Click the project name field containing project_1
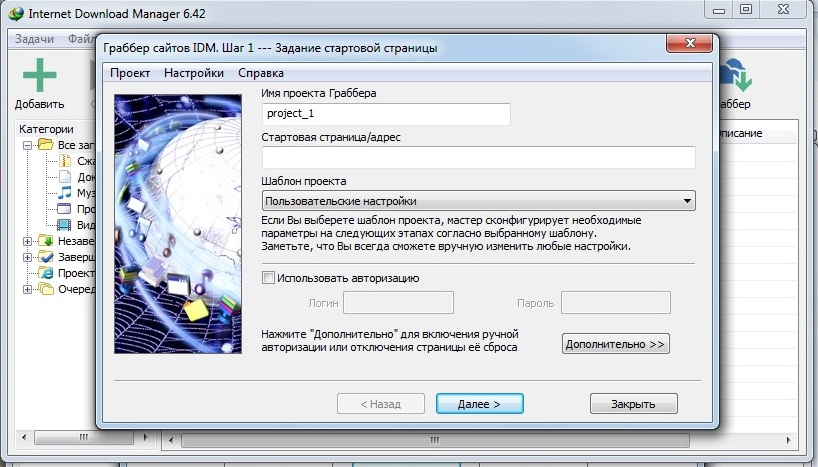The height and width of the screenshot is (467, 818). click(x=386, y=114)
